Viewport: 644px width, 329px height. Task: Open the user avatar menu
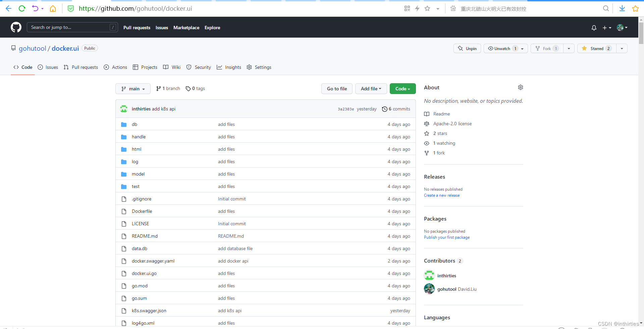pyautogui.click(x=622, y=28)
